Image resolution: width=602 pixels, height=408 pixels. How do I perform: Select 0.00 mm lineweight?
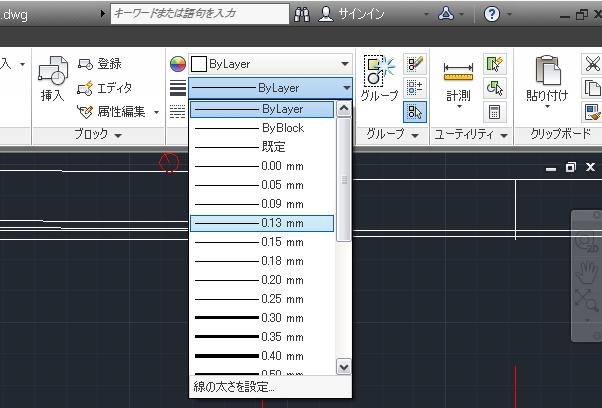[262, 166]
